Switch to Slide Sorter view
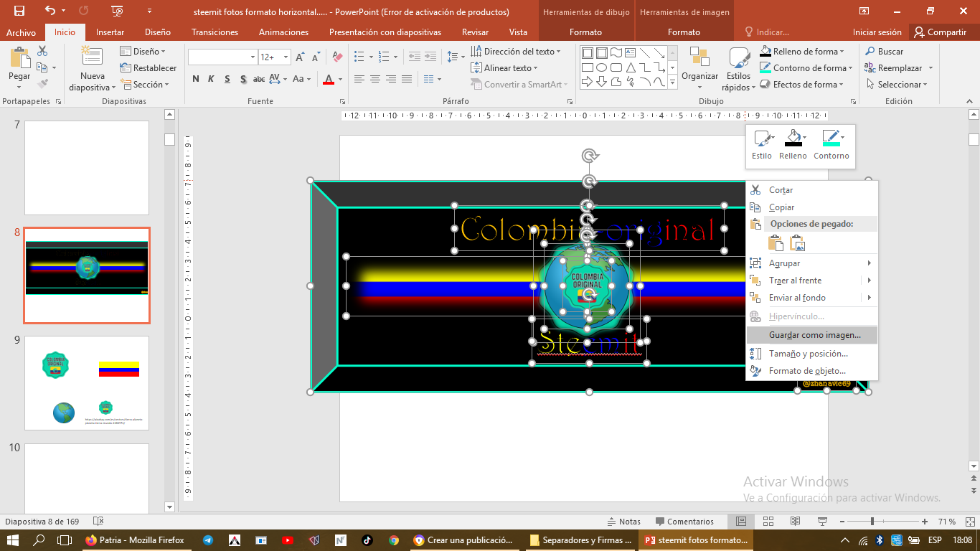The image size is (980, 551). [x=768, y=522]
